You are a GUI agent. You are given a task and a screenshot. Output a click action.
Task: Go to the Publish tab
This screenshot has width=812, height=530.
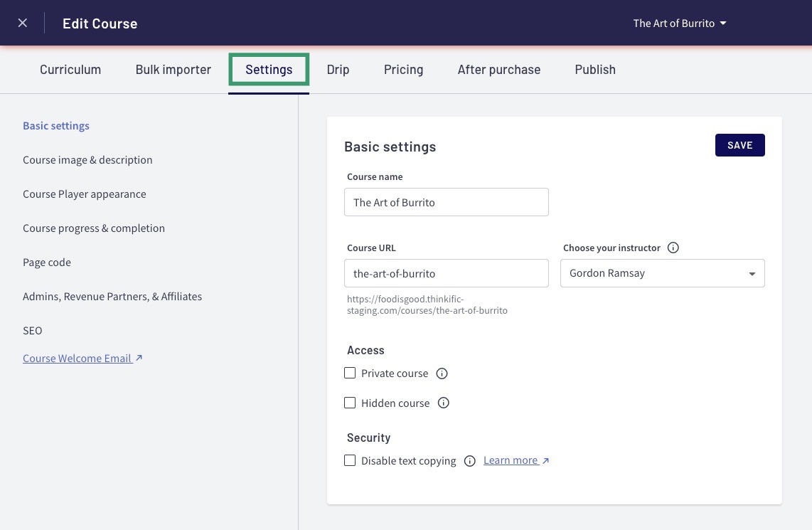[x=595, y=70]
